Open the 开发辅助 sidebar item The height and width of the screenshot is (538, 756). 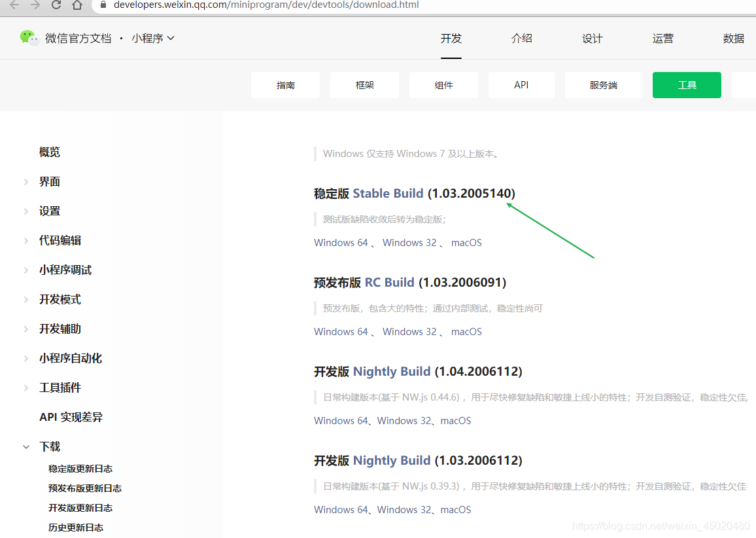[60, 329]
